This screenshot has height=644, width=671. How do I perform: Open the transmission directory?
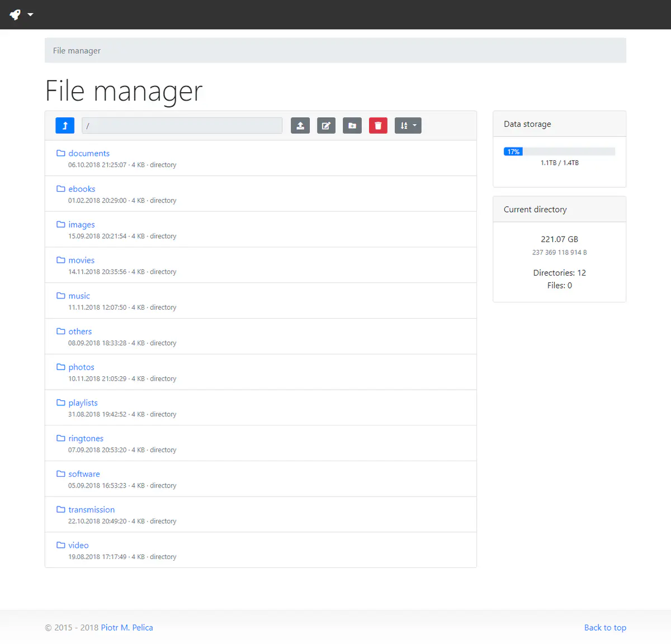pos(91,510)
